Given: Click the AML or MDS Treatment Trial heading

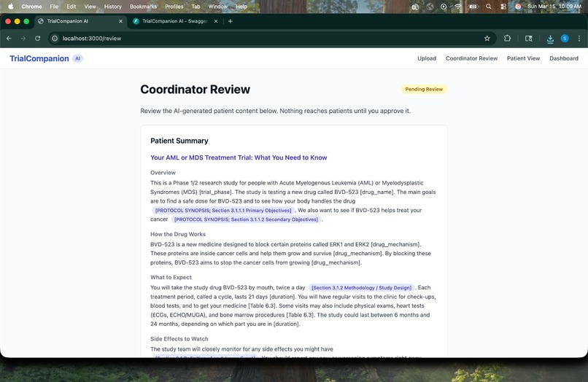Looking at the screenshot, I should point(239,157).
